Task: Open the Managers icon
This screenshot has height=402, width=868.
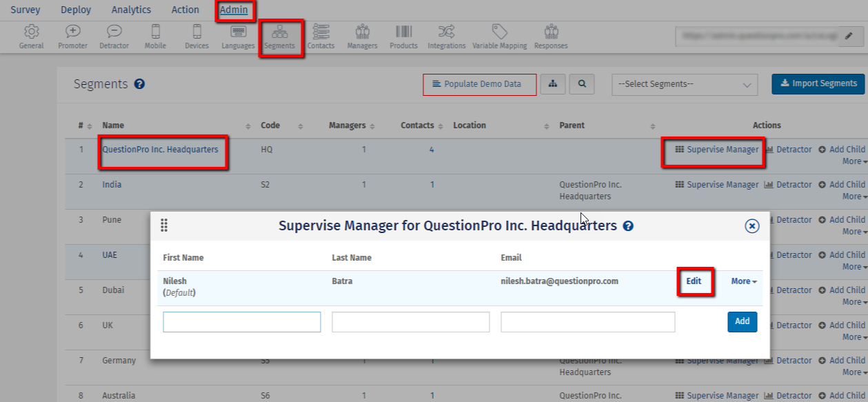Action: [x=363, y=37]
